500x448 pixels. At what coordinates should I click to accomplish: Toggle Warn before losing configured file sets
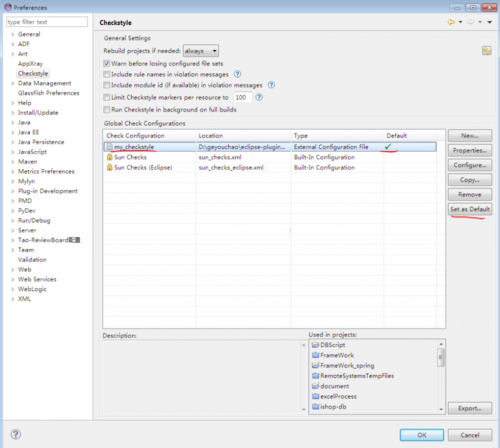click(x=107, y=63)
